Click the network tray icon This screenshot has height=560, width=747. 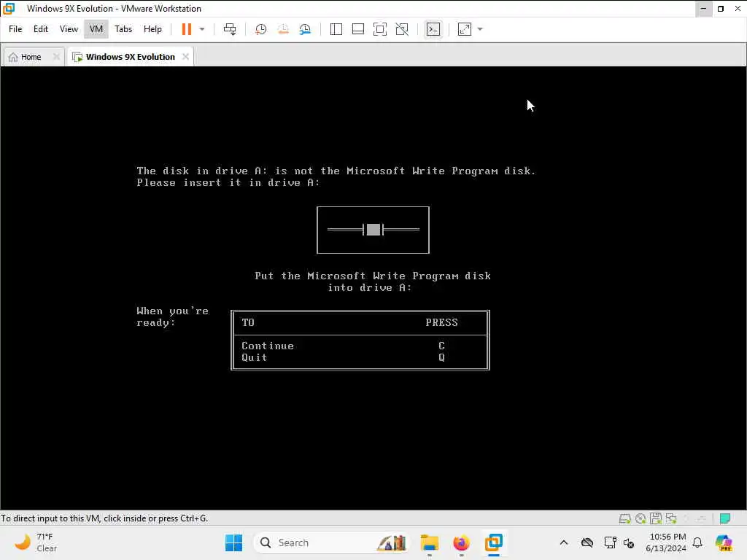click(x=609, y=542)
